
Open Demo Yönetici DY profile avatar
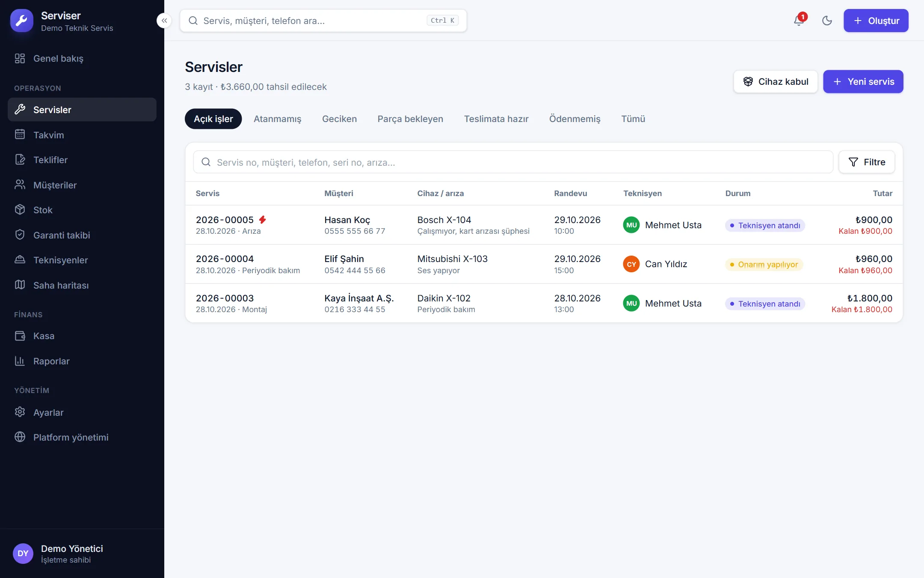click(x=23, y=553)
